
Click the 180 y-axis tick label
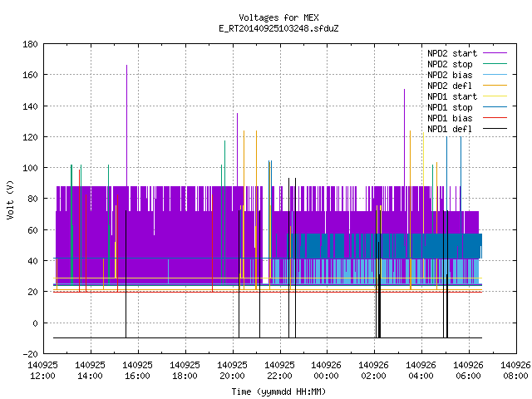click(x=30, y=44)
